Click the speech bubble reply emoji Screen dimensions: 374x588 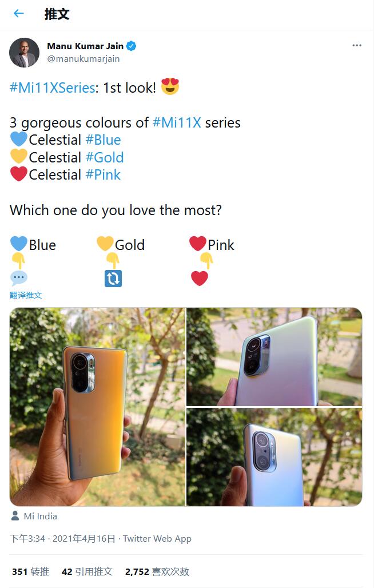click(x=19, y=279)
